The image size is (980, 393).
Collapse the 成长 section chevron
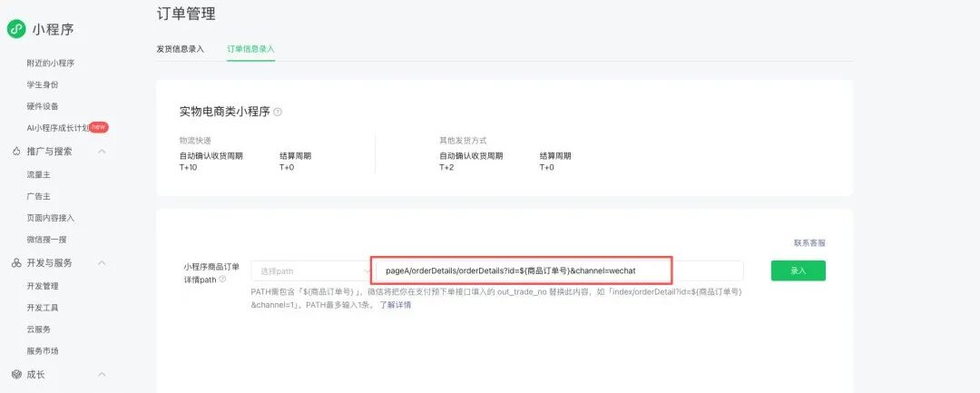[x=102, y=374]
